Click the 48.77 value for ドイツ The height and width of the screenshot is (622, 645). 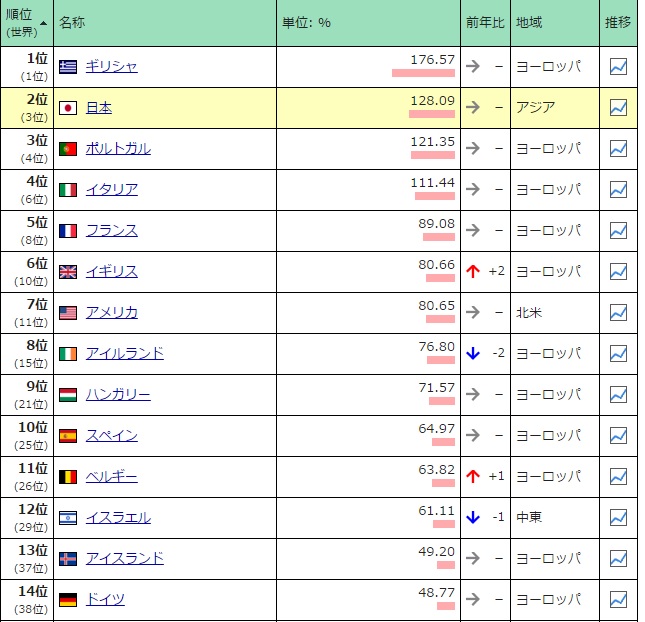click(436, 592)
